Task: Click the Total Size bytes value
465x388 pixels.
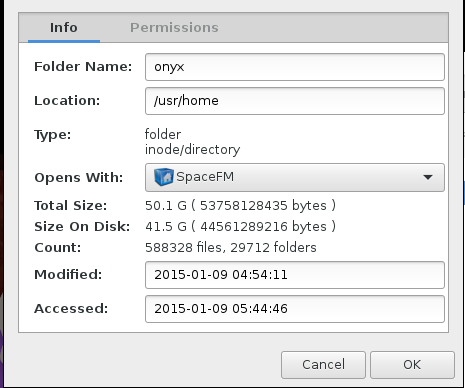Action: pyautogui.click(x=240, y=206)
